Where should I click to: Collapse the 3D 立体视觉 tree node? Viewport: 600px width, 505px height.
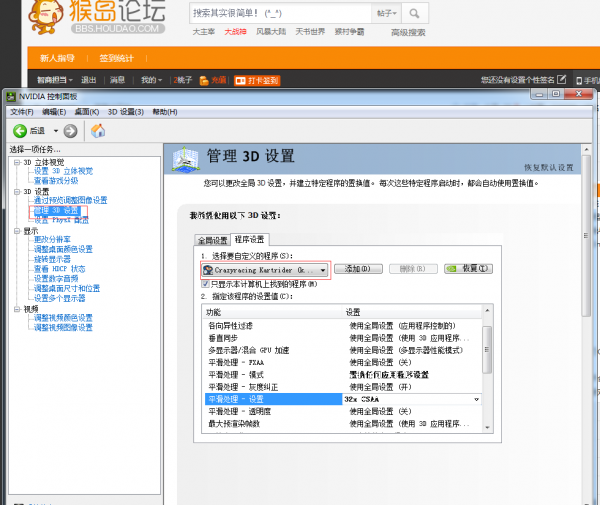point(17,163)
